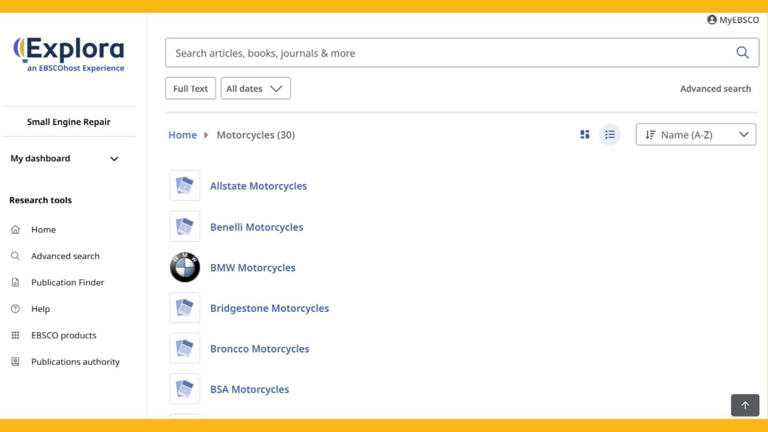
Task: Click the Allstate Motorcycles document icon
Action: point(185,186)
